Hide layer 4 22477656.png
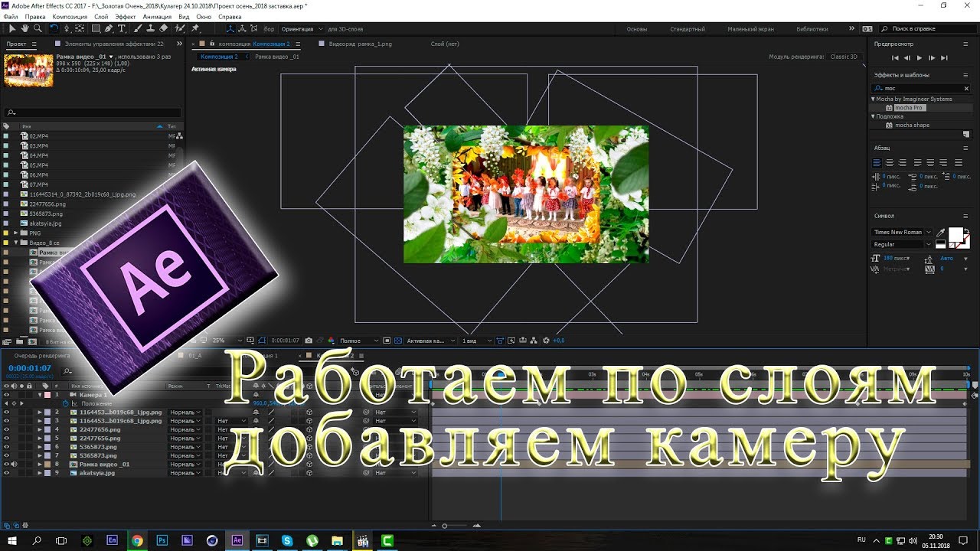The image size is (980, 551). pos(6,429)
